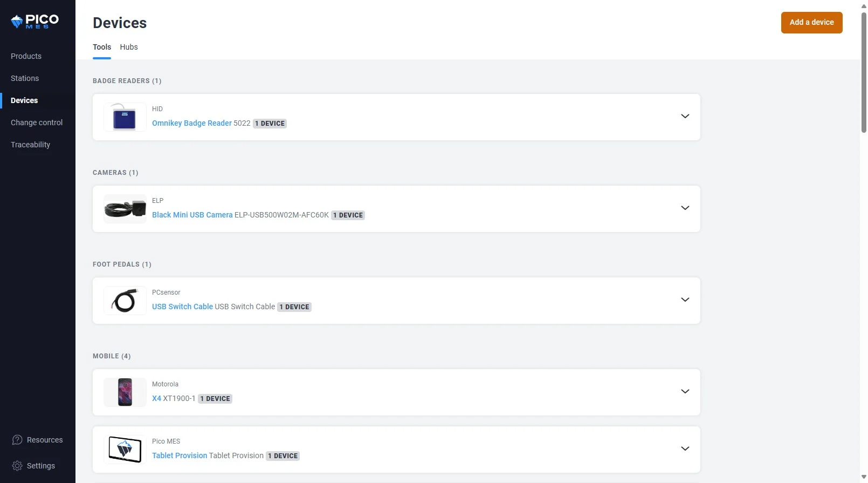Open the X4 device link
Viewport: 868px width, 483px height.
coord(156,398)
